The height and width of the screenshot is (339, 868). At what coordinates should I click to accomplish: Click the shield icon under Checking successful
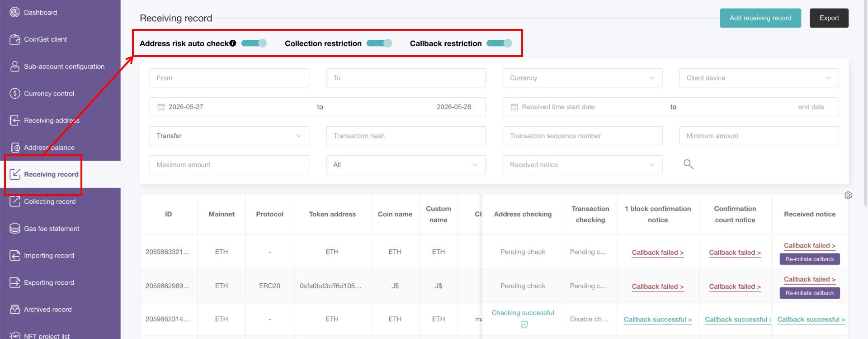(524, 325)
